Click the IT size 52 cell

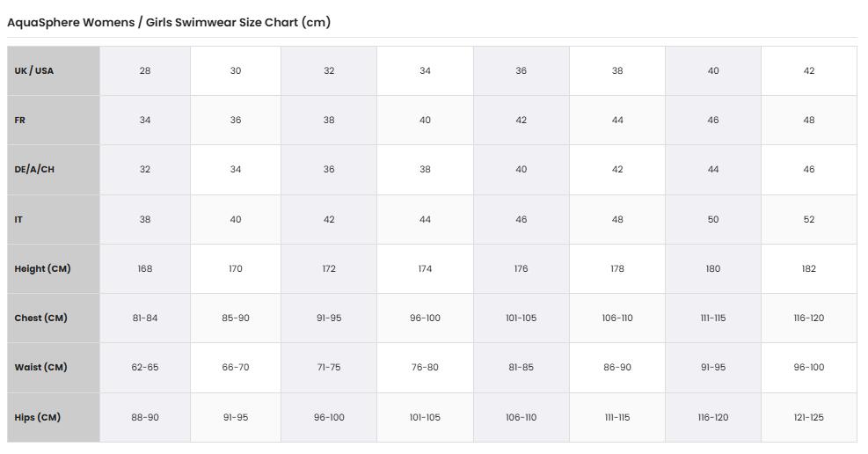809,219
